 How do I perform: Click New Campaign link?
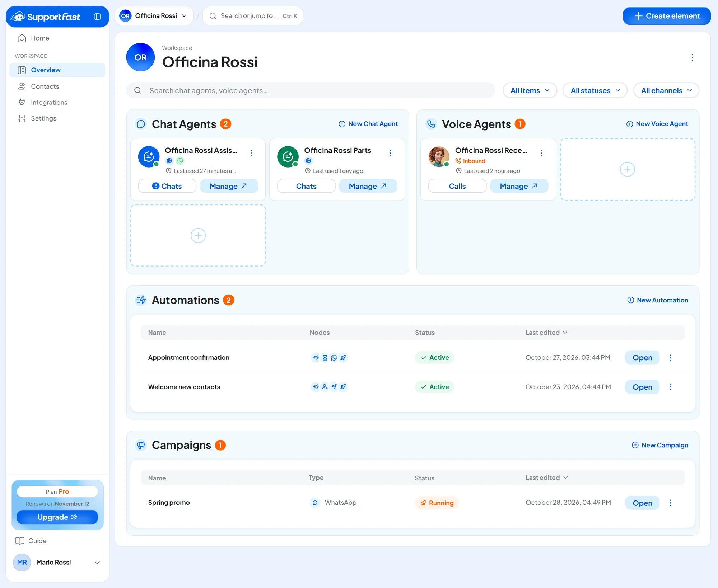660,445
